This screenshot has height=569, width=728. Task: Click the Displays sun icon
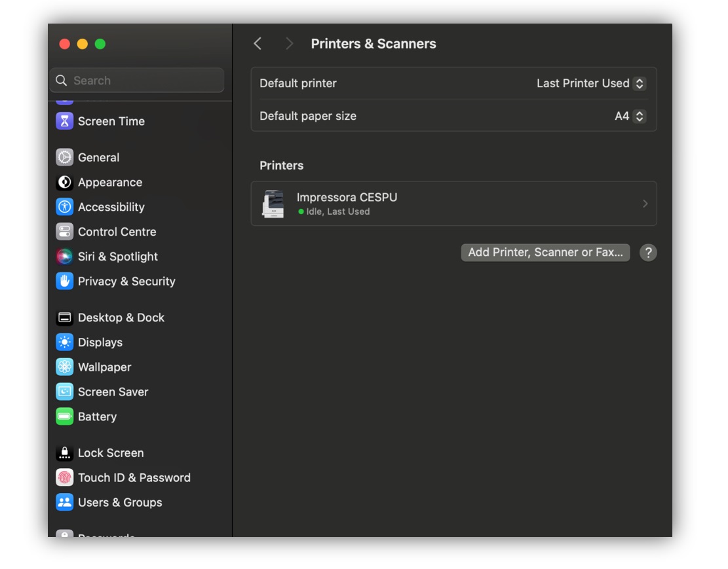[x=64, y=342]
